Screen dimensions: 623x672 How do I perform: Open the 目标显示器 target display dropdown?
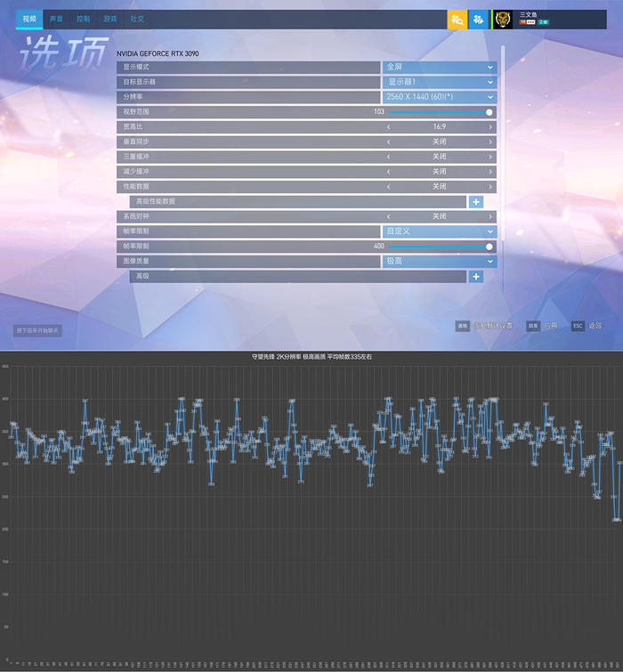pyautogui.click(x=440, y=82)
